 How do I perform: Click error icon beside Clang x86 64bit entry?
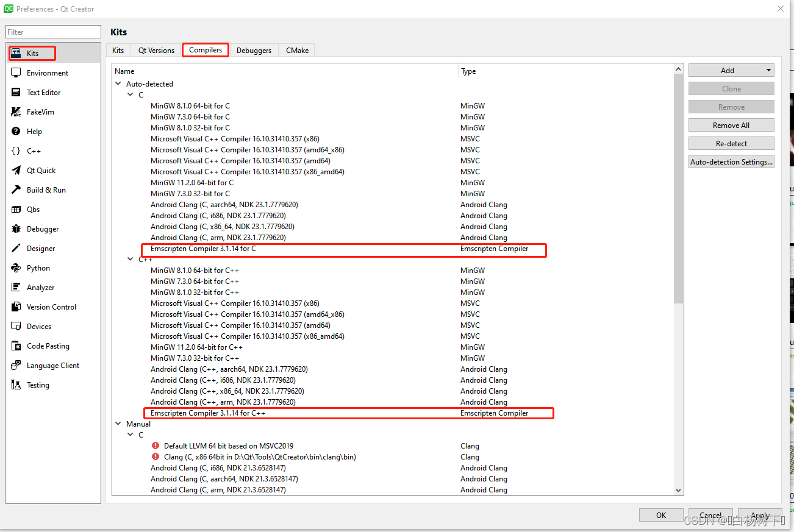point(156,456)
